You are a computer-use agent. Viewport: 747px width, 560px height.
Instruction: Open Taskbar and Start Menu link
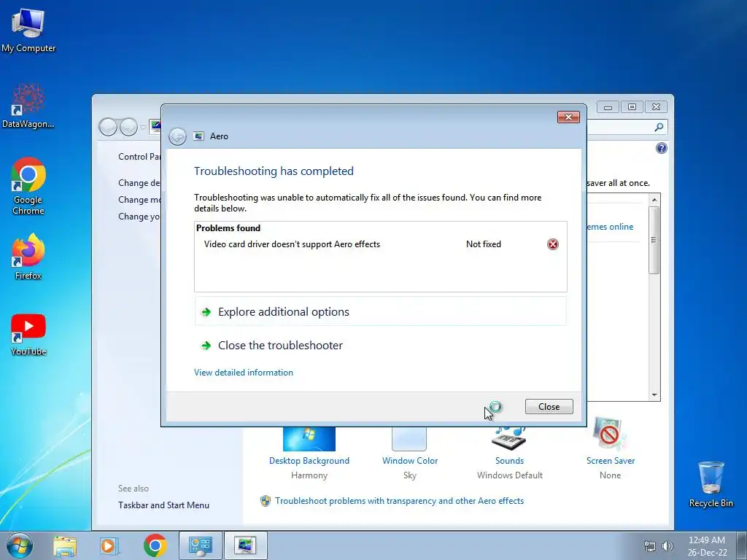point(163,505)
